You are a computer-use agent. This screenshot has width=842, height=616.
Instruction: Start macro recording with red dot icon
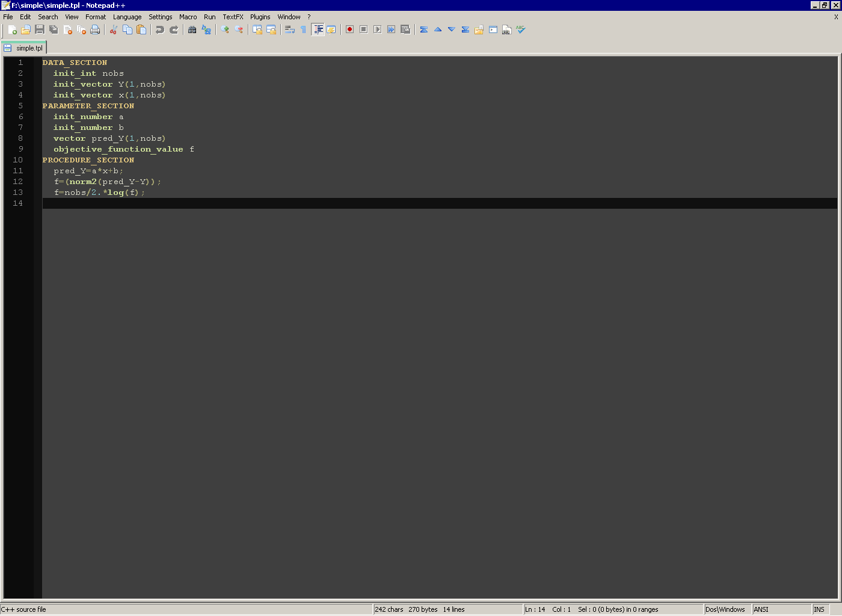click(349, 29)
